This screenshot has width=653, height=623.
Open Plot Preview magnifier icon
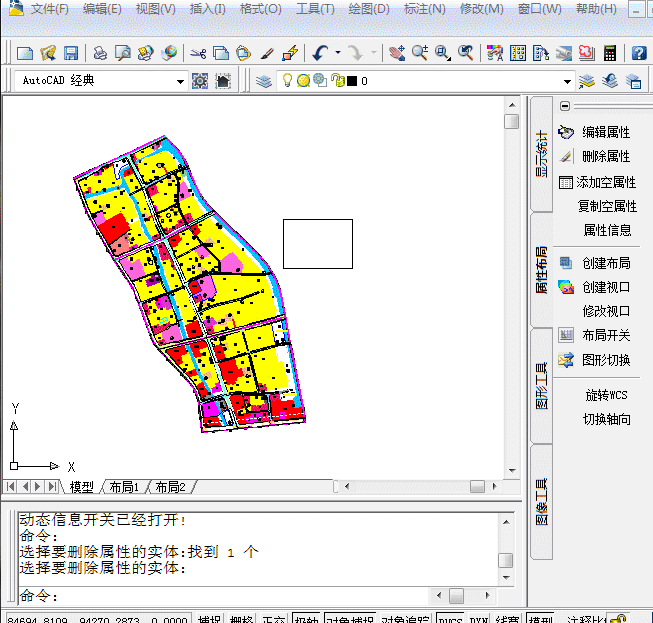(x=123, y=53)
